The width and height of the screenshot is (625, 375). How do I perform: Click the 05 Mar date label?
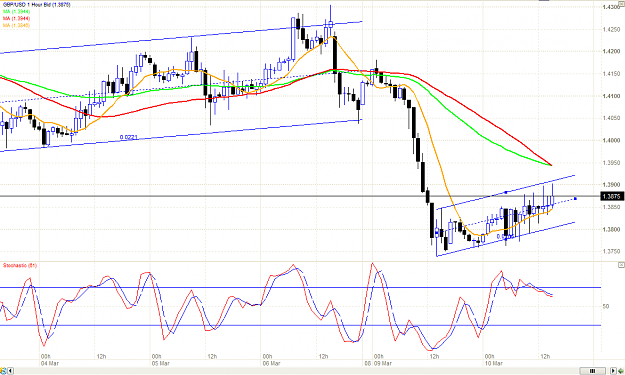(160, 363)
